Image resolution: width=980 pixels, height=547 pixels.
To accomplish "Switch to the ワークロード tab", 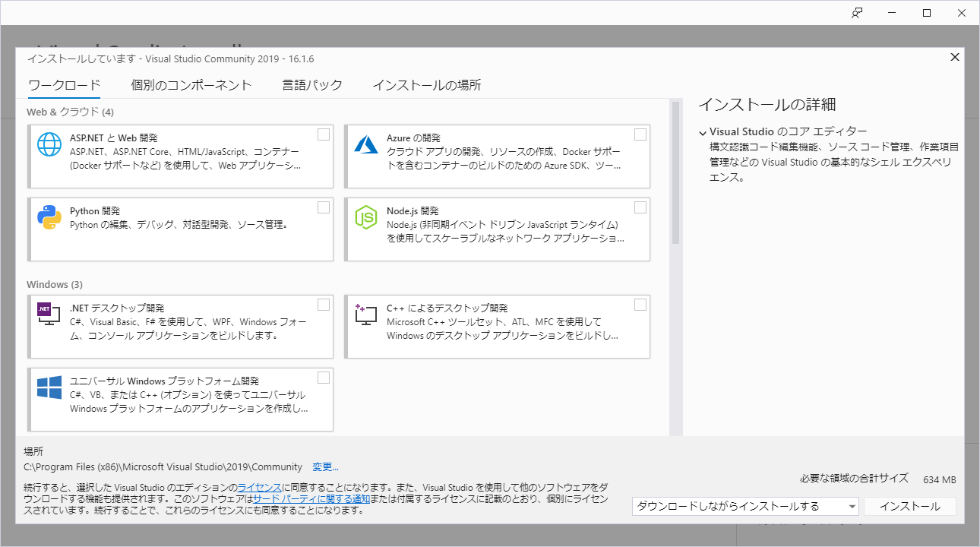I will pyautogui.click(x=64, y=85).
